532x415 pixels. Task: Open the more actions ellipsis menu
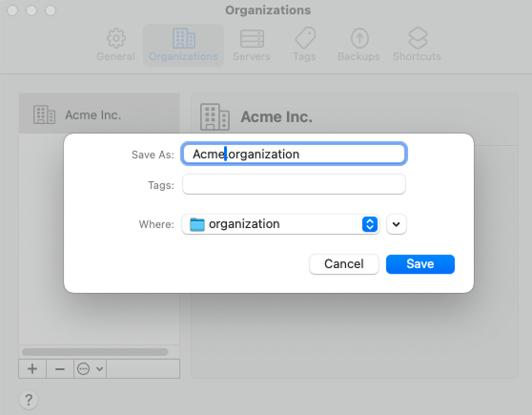[x=90, y=368]
